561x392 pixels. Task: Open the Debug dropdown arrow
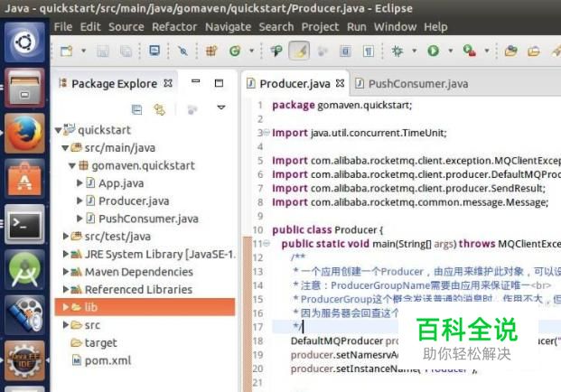tap(415, 51)
